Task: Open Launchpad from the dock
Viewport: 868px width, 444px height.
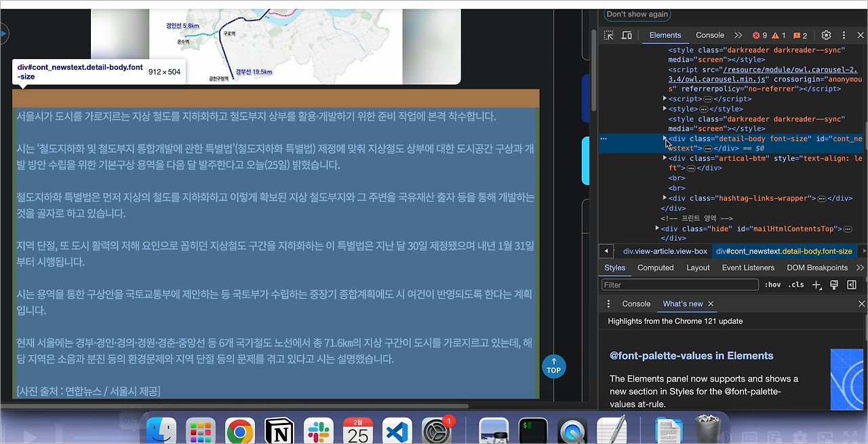Action: click(201, 430)
